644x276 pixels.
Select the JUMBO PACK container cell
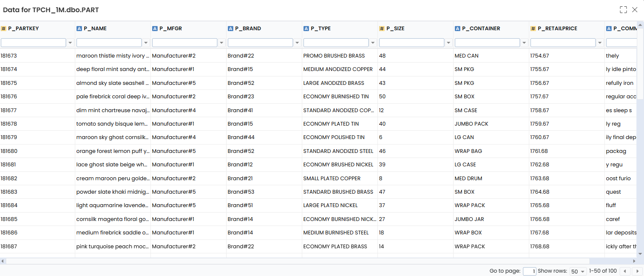[x=491, y=124]
